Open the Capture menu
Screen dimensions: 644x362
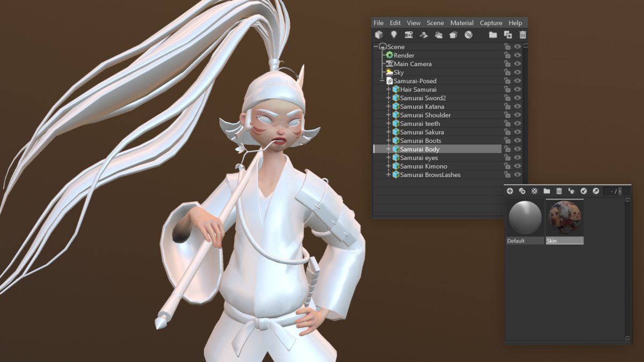491,23
